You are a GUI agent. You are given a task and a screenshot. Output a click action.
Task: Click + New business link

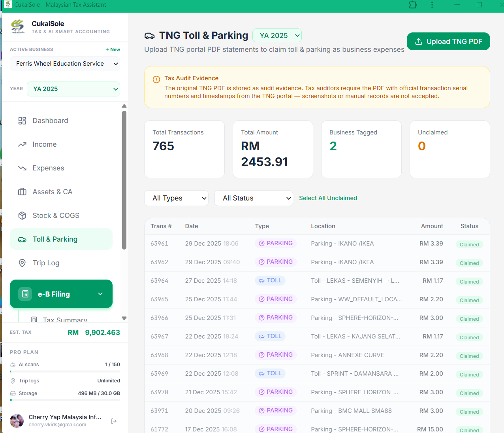pos(113,49)
